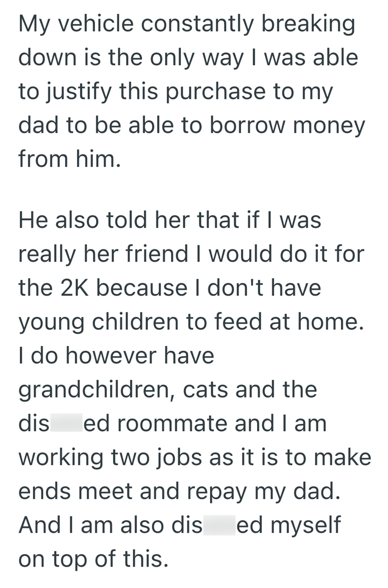Click the redacted block before "ed myself"

[219, 525]
